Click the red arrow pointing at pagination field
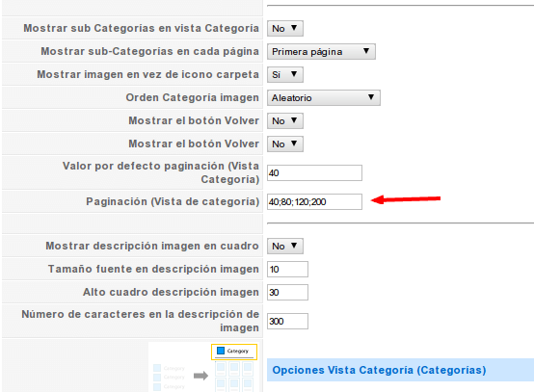 coord(406,199)
